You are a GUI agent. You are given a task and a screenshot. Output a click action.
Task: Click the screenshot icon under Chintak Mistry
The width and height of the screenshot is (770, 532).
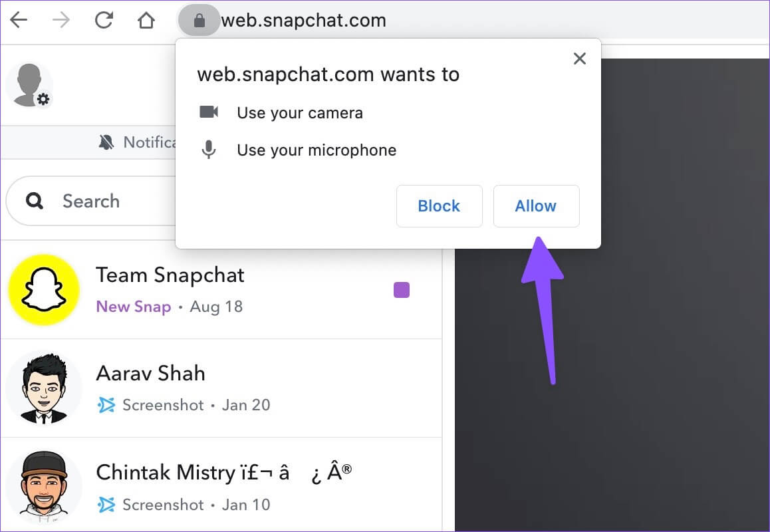[x=106, y=505]
